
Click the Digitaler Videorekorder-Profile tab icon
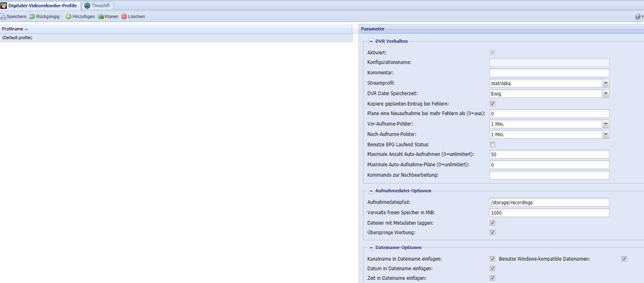[x=4, y=6]
